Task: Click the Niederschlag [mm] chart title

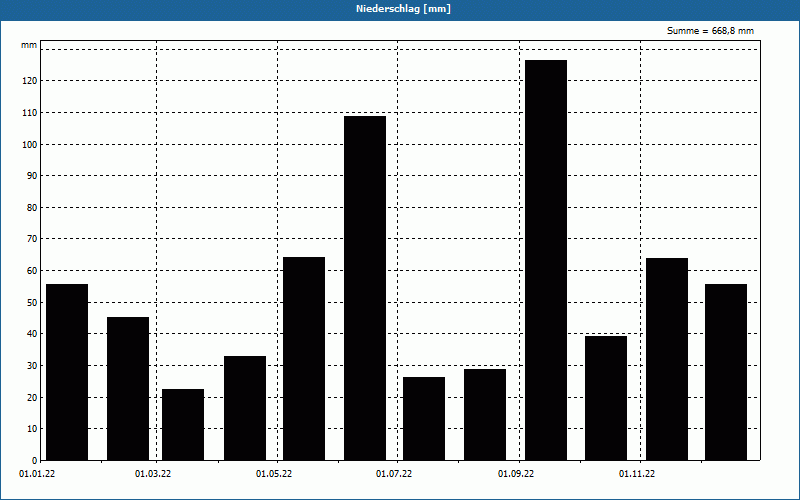Action: (x=403, y=9)
